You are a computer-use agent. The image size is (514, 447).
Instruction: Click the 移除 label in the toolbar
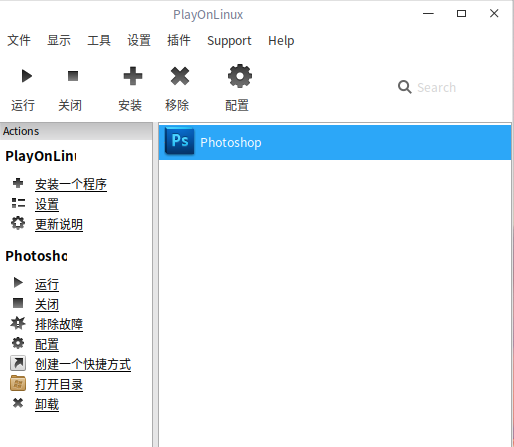[x=177, y=105]
